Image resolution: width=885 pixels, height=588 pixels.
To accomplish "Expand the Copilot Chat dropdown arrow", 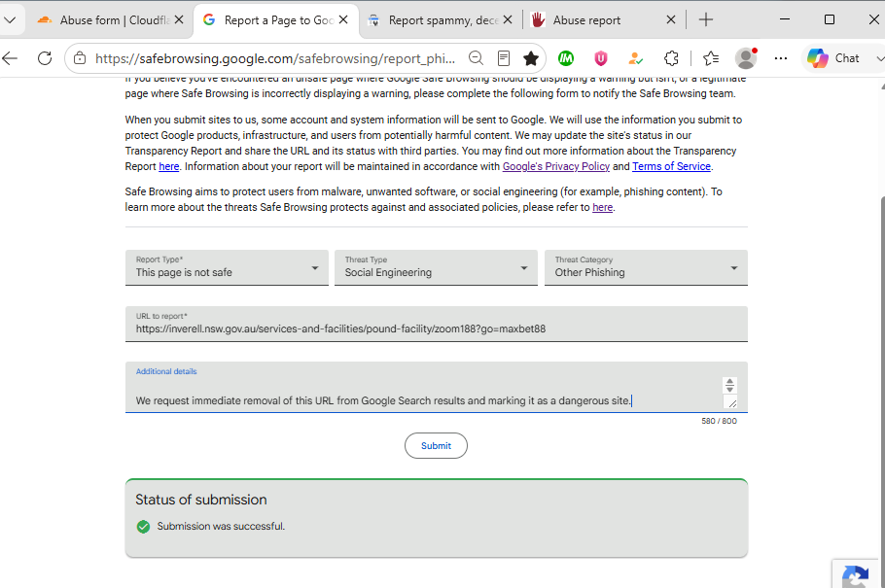I will (879, 58).
